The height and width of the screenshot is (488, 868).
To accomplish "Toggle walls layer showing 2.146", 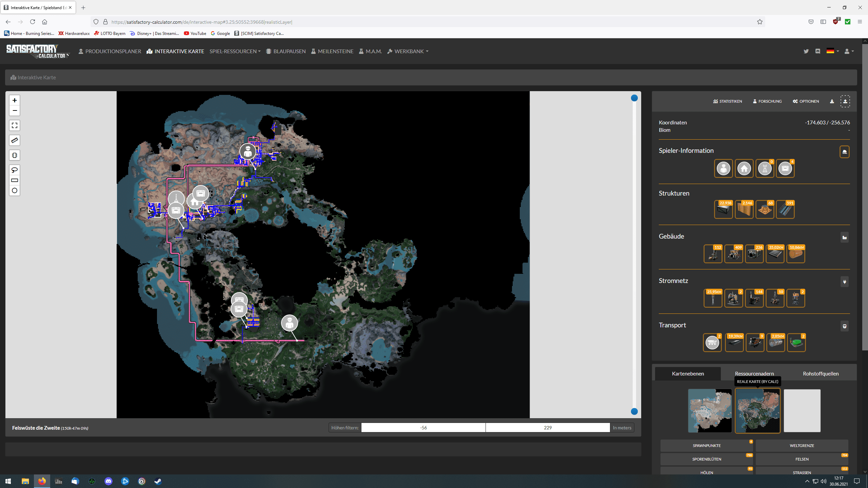I will coord(744,209).
